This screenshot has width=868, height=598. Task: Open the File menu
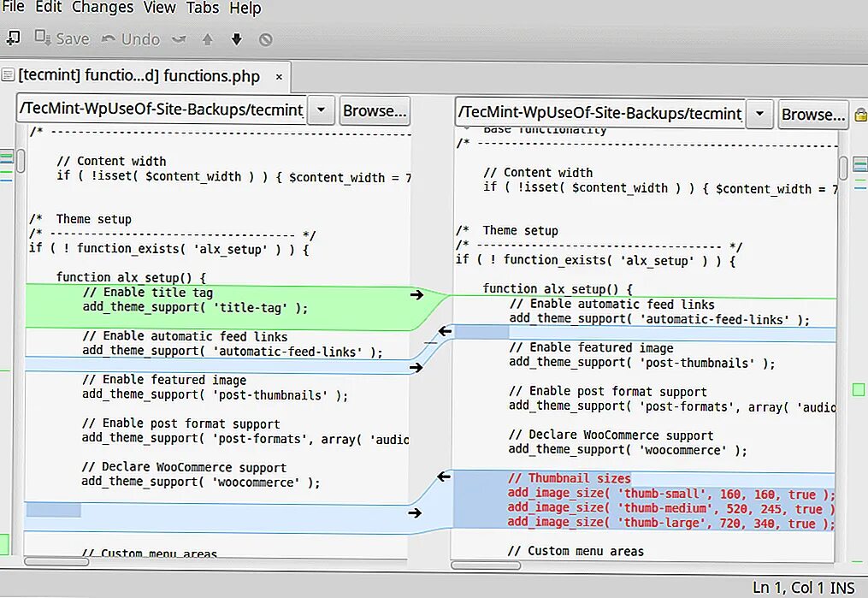(14, 7)
